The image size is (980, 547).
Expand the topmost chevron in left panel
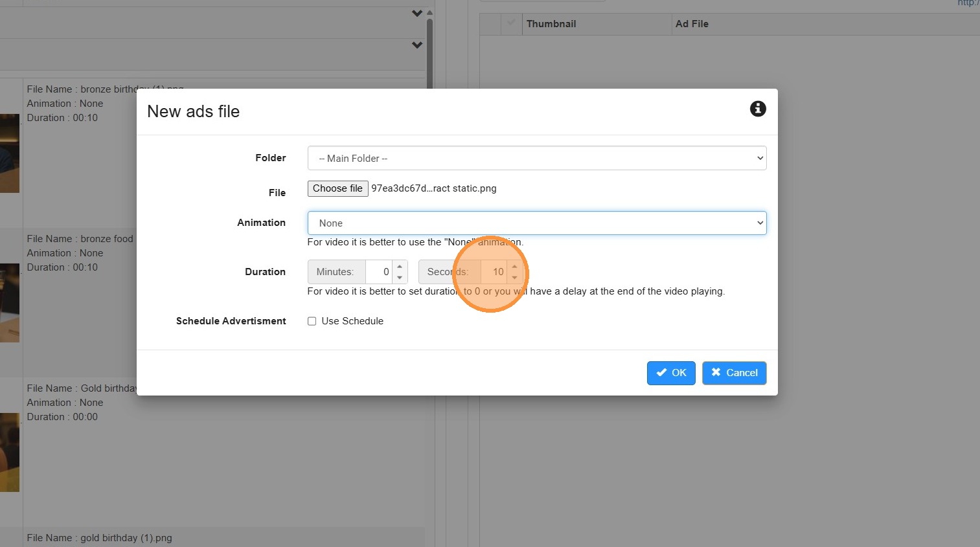click(x=417, y=14)
